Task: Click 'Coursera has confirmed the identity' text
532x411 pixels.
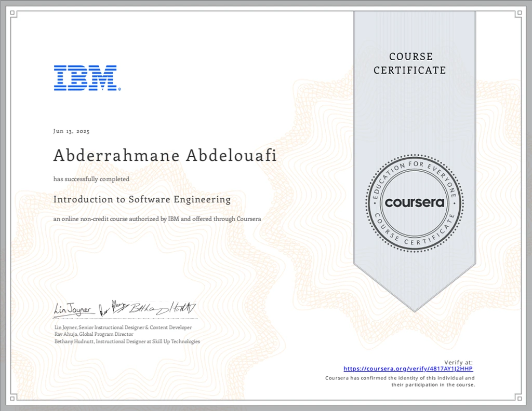Action: [x=400, y=381]
